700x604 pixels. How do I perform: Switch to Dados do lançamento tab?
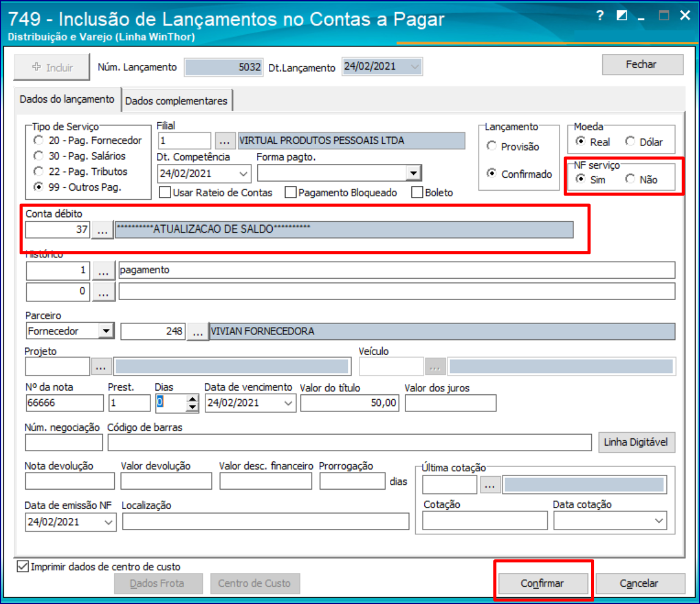tap(67, 99)
